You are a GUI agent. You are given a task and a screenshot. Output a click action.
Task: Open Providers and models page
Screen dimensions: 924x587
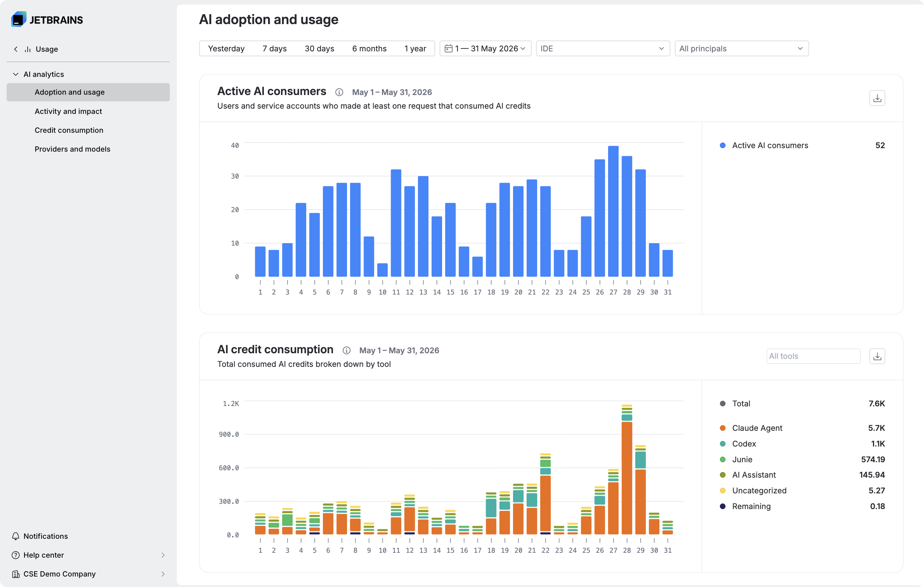(73, 149)
